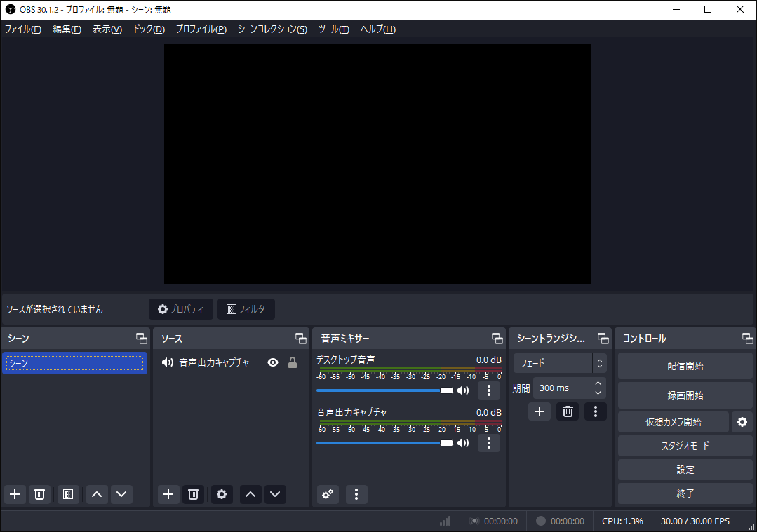757x532 pixels.
Task: Open the ファイル menu
Action: (x=22, y=29)
